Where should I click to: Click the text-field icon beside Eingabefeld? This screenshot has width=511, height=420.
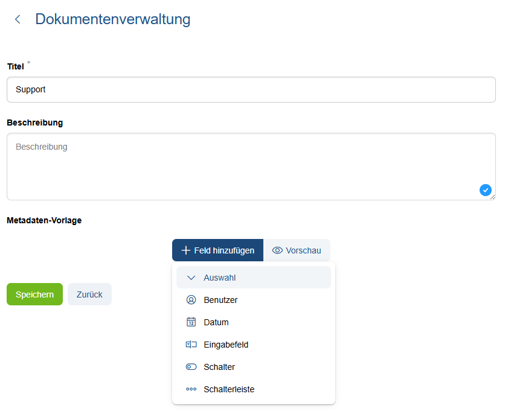tap(191, 345)
